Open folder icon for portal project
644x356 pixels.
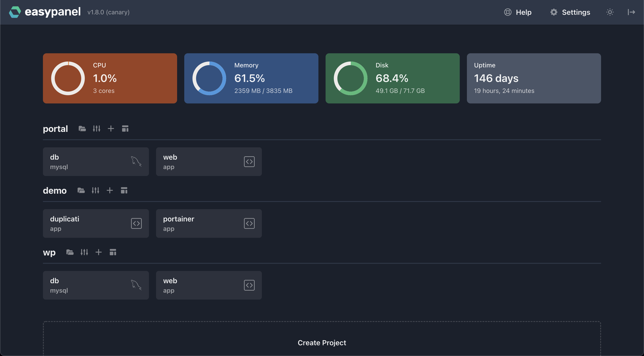point(82,129)
